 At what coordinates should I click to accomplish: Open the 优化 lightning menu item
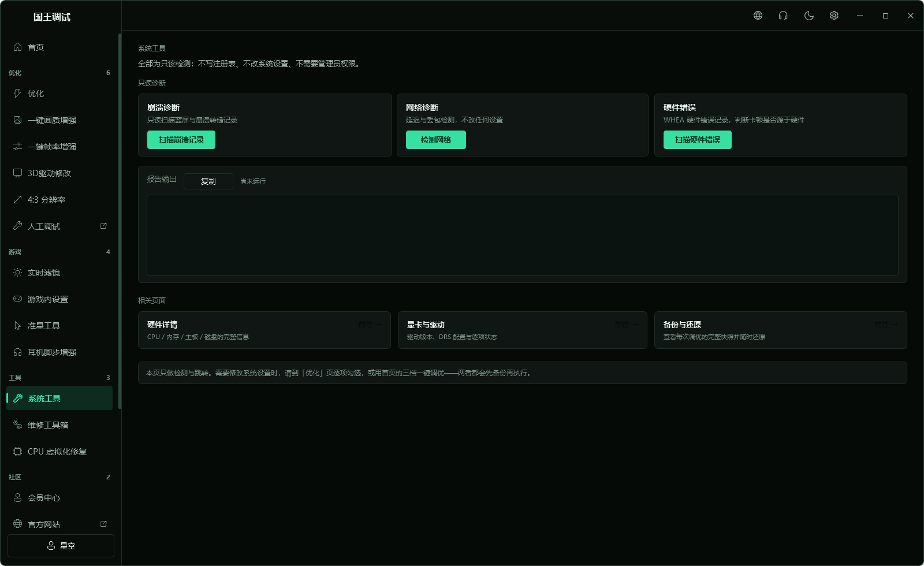coord(59,94)
